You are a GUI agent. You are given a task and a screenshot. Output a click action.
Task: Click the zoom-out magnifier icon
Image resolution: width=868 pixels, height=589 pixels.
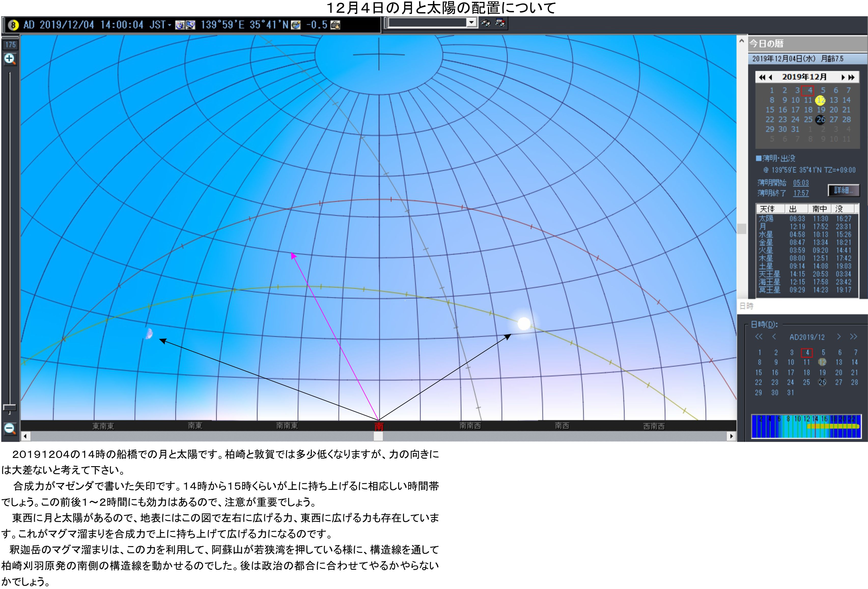pos(9,429)
